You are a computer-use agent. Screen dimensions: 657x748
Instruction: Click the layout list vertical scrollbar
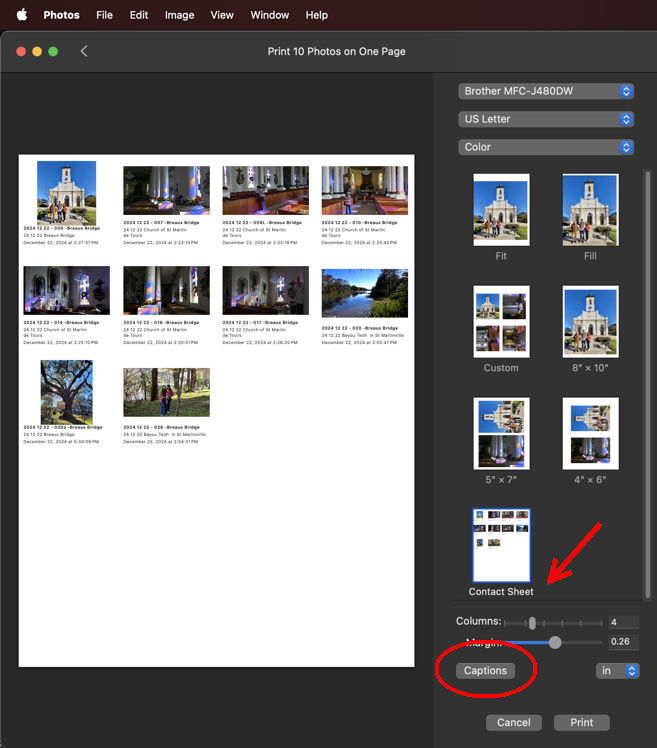pyautogui.click(x=647, y=384)
